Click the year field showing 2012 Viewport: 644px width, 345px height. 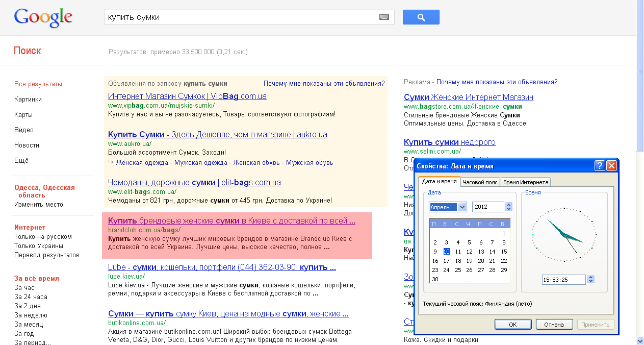(x=488, y=207)
